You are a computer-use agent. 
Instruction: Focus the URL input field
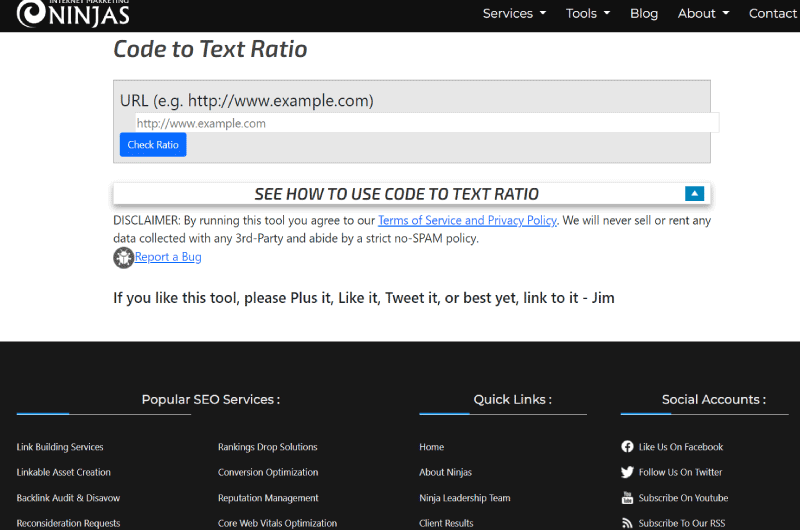(427, 123)
